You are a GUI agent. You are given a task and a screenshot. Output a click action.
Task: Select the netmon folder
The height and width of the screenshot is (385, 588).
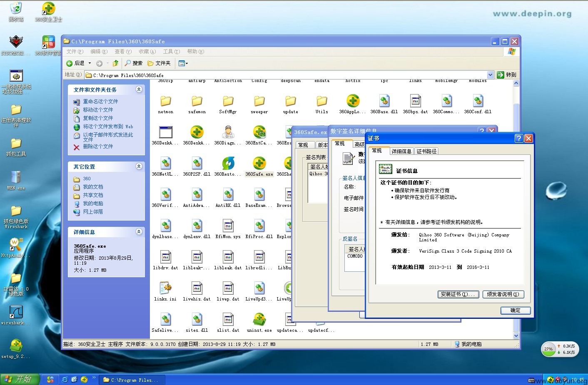point(165,101)
